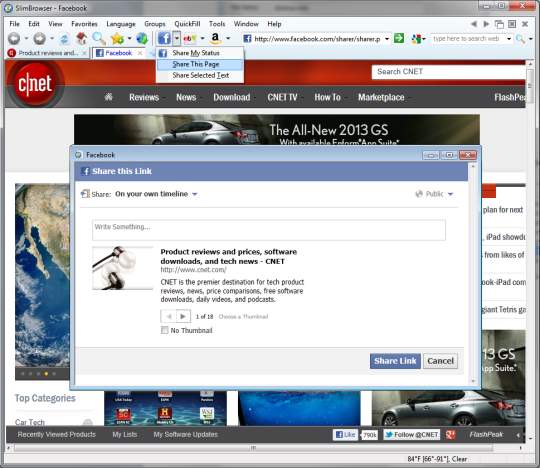Click the browser Back arrow button
540x468 pixels.
[14, 38]
